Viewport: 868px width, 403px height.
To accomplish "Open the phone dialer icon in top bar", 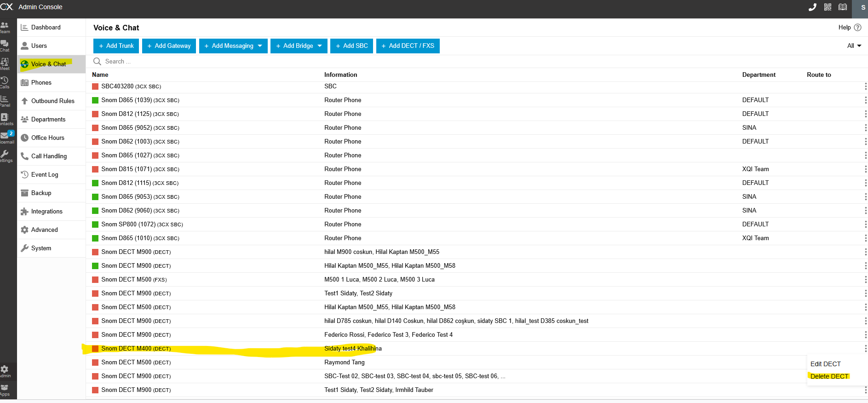I will click(x=812, y=7).
